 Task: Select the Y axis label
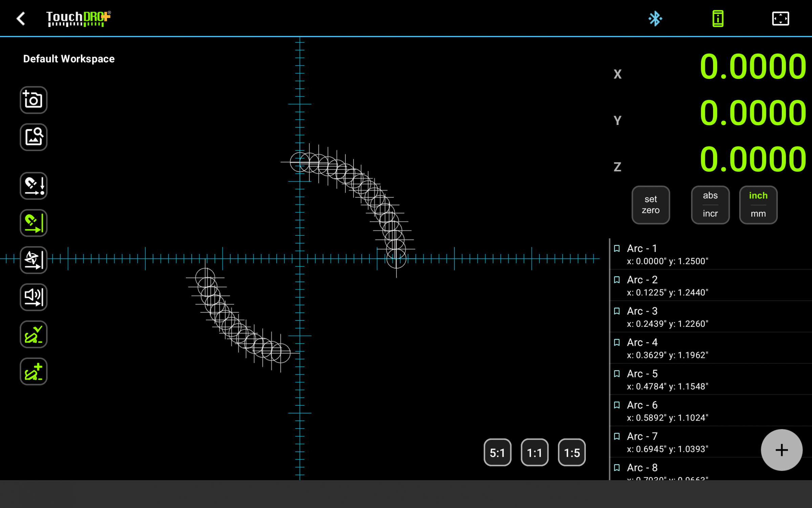tap(618, 121)
